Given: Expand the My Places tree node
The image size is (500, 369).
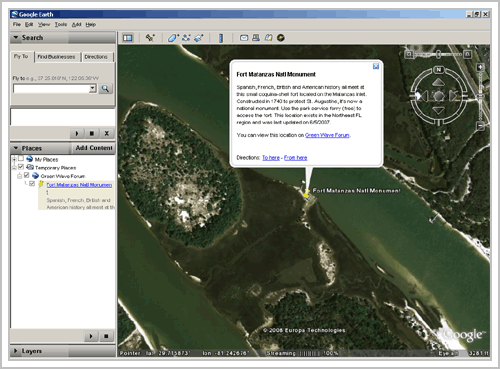Looking at the screenshot, I should point(14,159).
